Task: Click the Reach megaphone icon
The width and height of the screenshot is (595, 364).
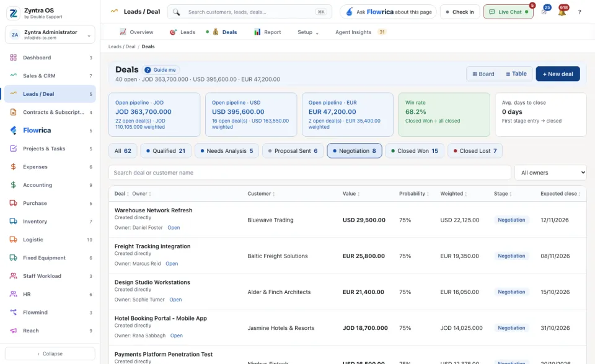Action: coord(13,331)
